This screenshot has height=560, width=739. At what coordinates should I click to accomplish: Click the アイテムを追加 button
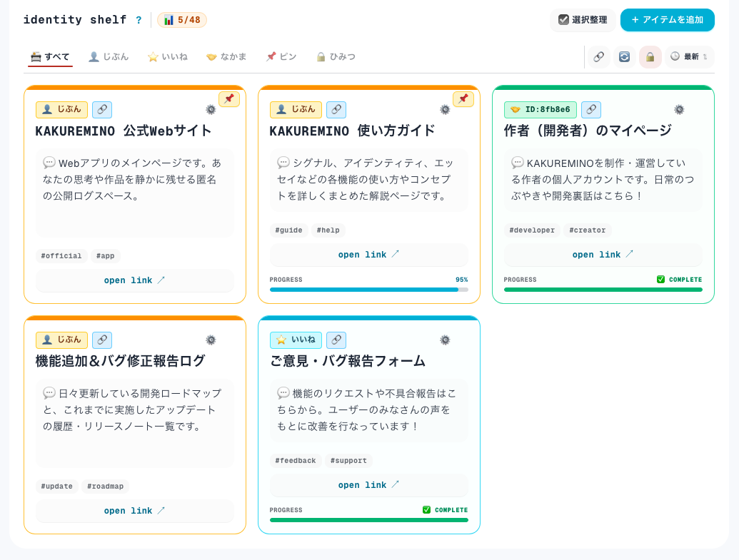click(x=668, y=20)
